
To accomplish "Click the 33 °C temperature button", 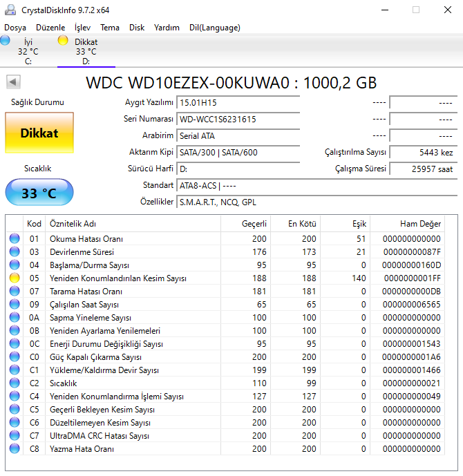I will pos(39,193).
